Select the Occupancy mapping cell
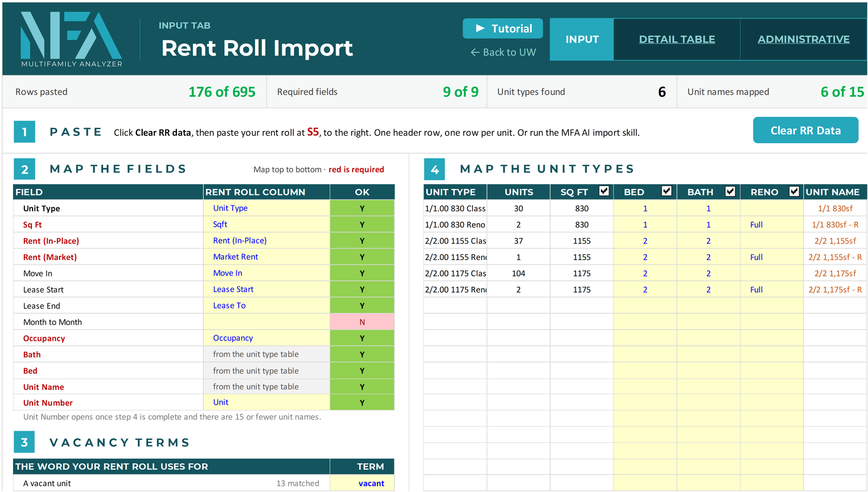 click(x=266, y=338)
